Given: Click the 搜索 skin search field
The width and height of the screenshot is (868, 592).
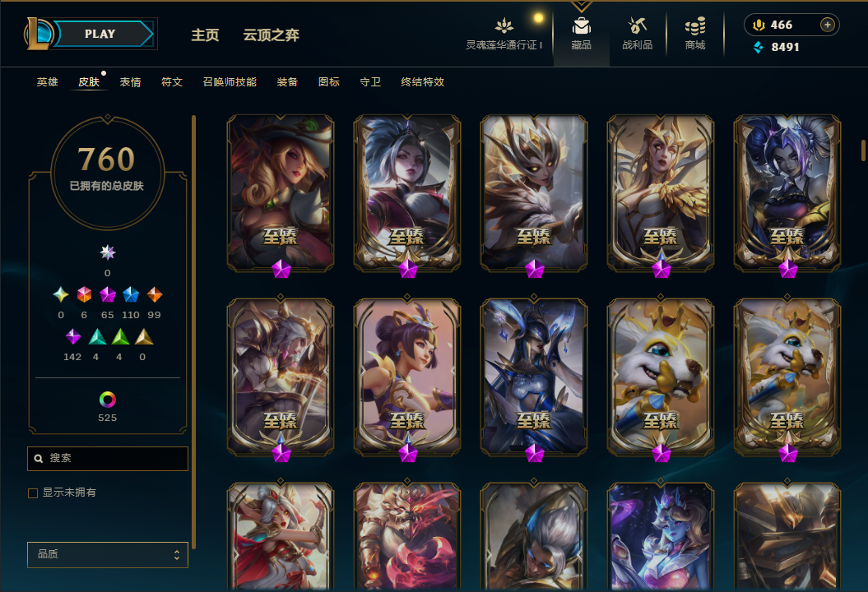Looking at the screenshot, I should click(x=108, y=459).
